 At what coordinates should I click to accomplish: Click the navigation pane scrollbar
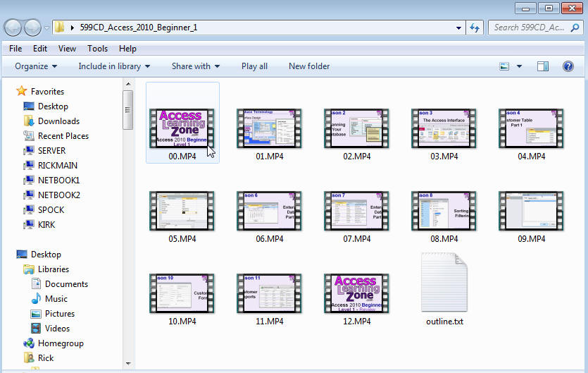[127, 212]
